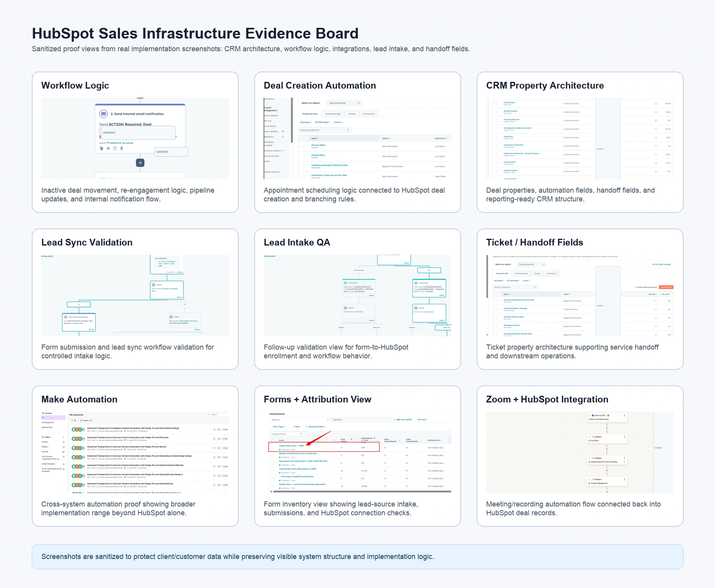Click the Advanced filters icon in the Forms view

click(307, 427)
